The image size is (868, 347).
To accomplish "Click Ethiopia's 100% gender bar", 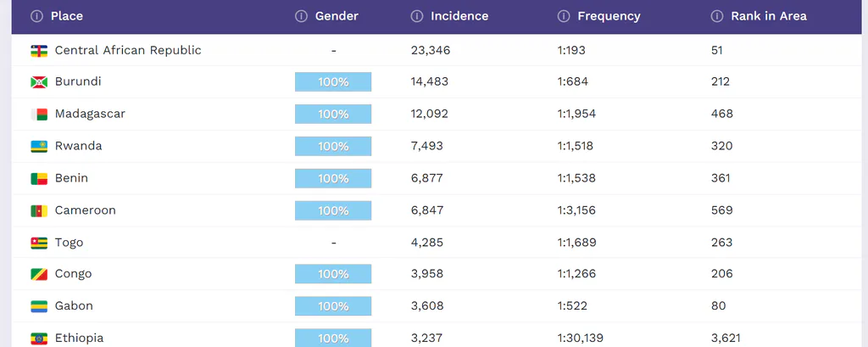I will [x=333, y=339].
